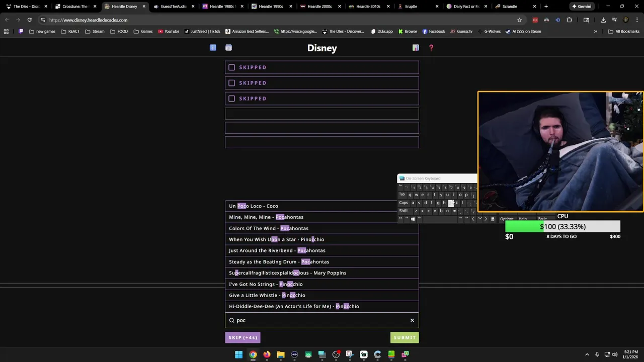Open a new browser tab with plus
Screen dimensions: 644x362
click(546, 7)
